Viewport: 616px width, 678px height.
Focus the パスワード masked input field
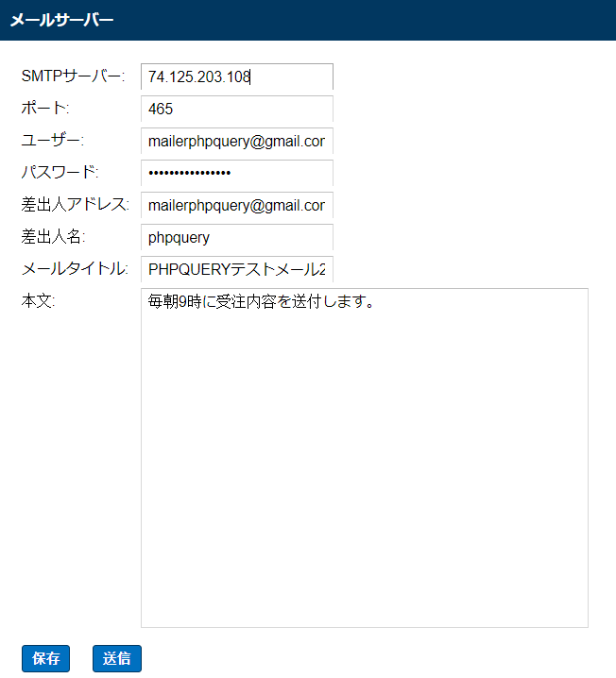click(x=237, y=173)
